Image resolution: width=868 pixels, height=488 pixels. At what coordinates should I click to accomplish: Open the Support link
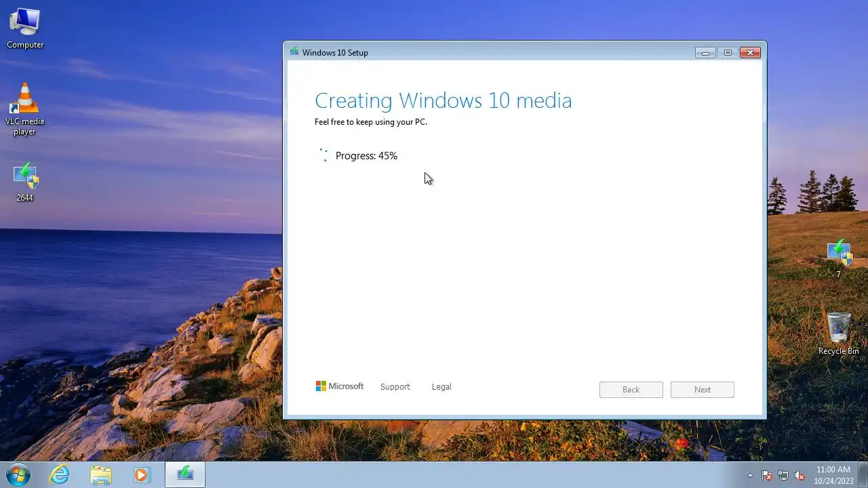[x=395, y=387]
